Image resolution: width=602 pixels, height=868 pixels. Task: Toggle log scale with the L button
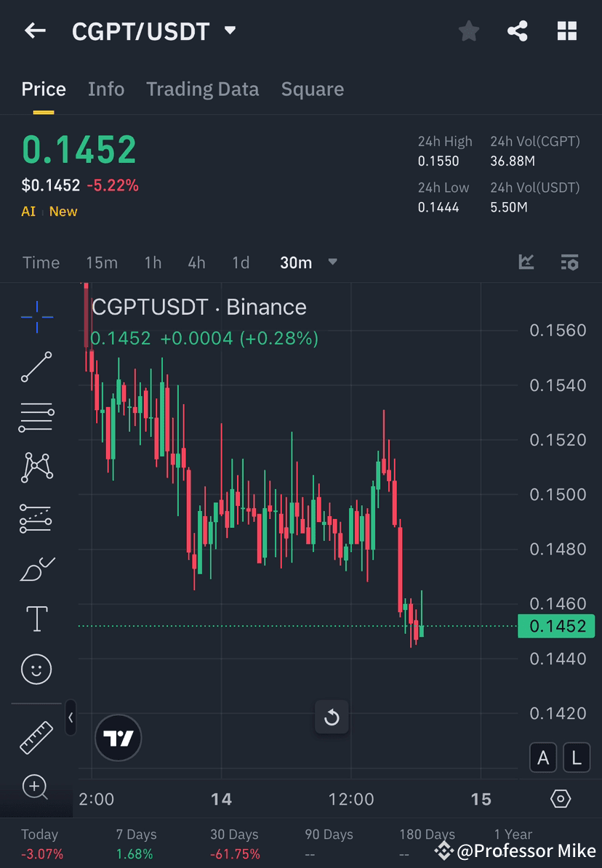point(577,757)
